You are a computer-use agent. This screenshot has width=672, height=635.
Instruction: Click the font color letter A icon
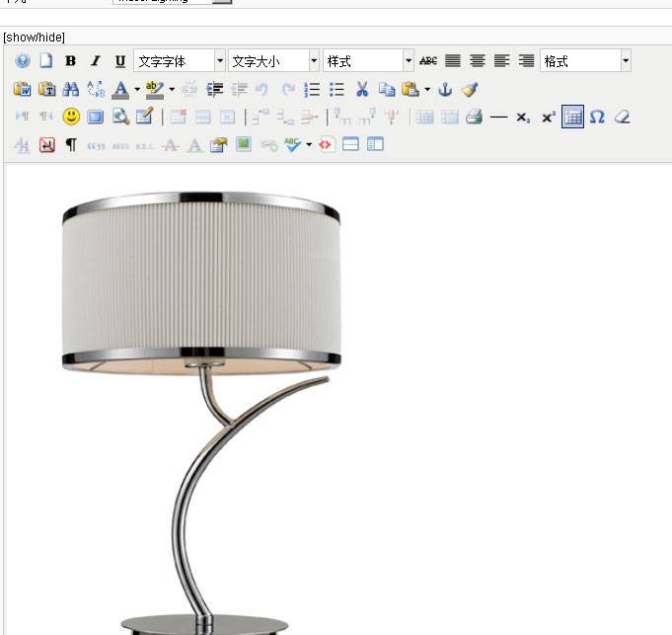pos(120,89)
